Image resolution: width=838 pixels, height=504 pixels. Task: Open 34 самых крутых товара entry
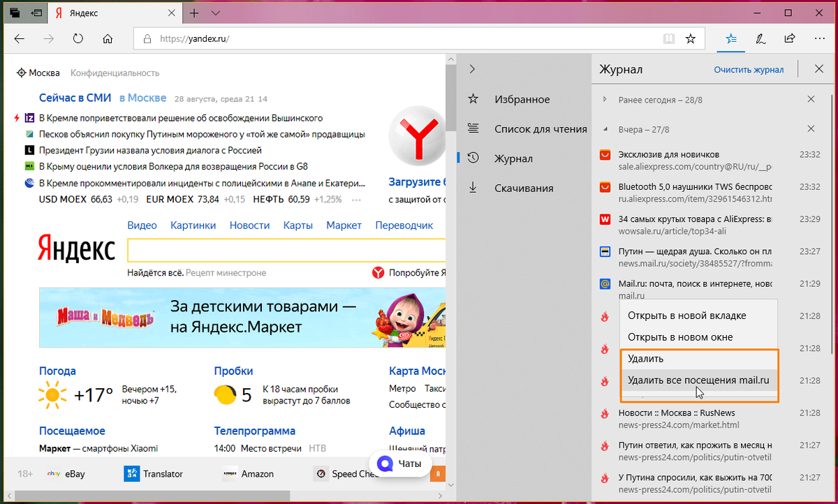tap(710, 225)
